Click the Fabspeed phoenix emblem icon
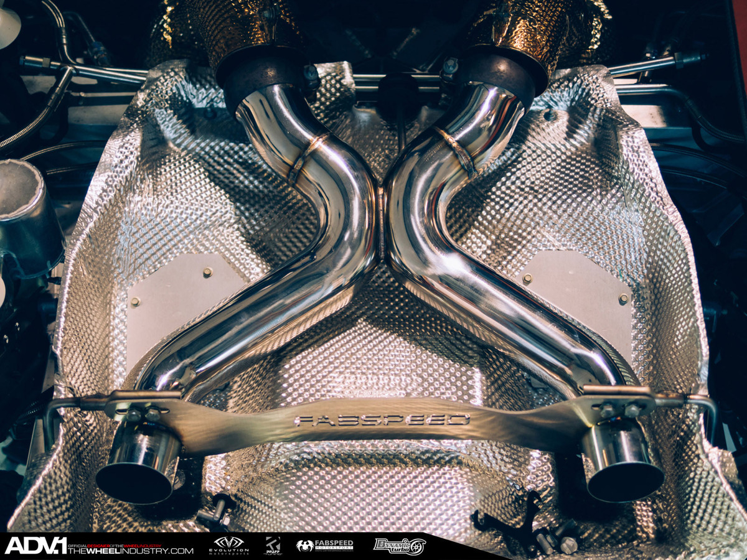Screen dimensions: 747x560 point(304,546)
